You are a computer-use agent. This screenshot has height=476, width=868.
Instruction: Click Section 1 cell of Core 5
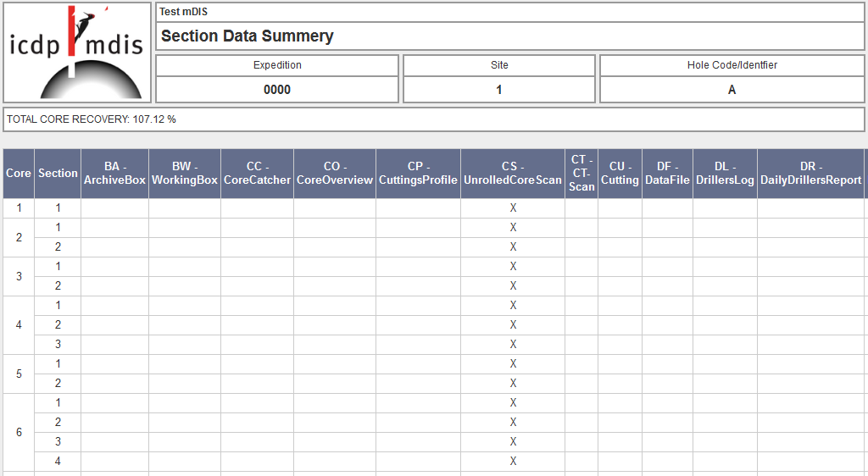click(58, 363)
